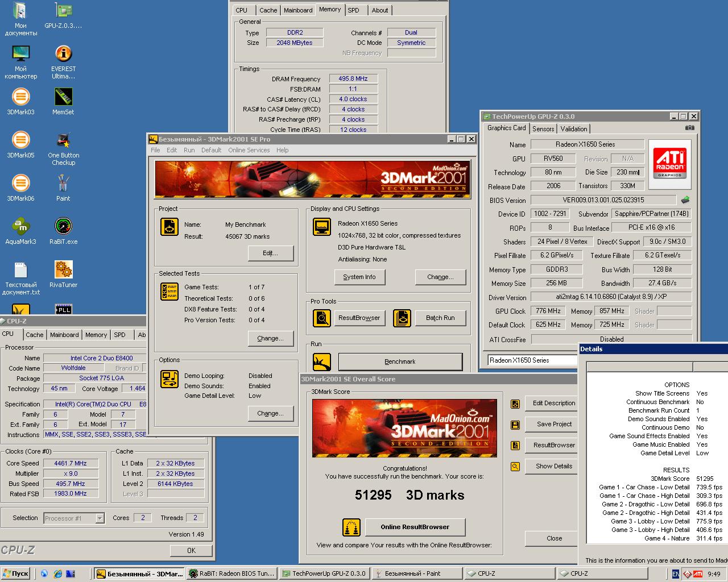Image resolution: width=728 pixels, height=582 pixels.
Task: Click Change... under Display and CPU Settings
Action: pyautogui.click(x=440, y=277)
